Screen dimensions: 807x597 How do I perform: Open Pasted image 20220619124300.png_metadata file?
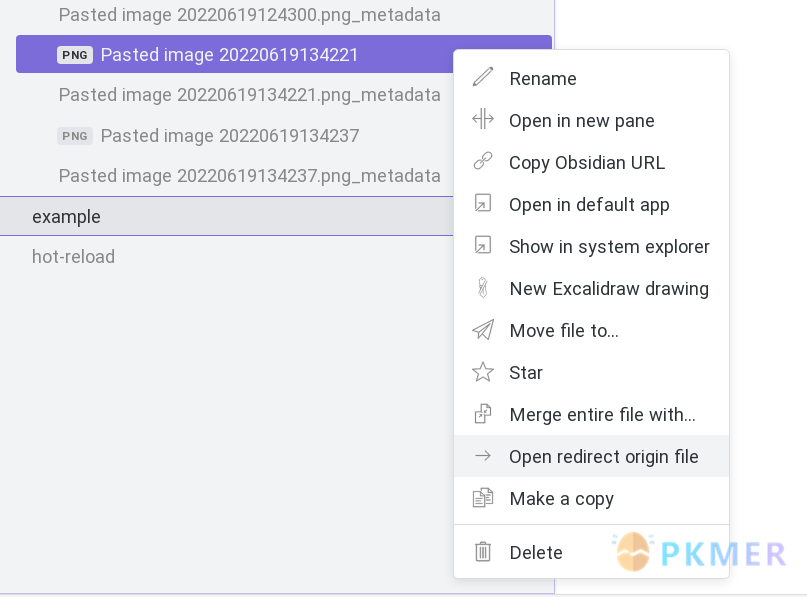[250, 15]
